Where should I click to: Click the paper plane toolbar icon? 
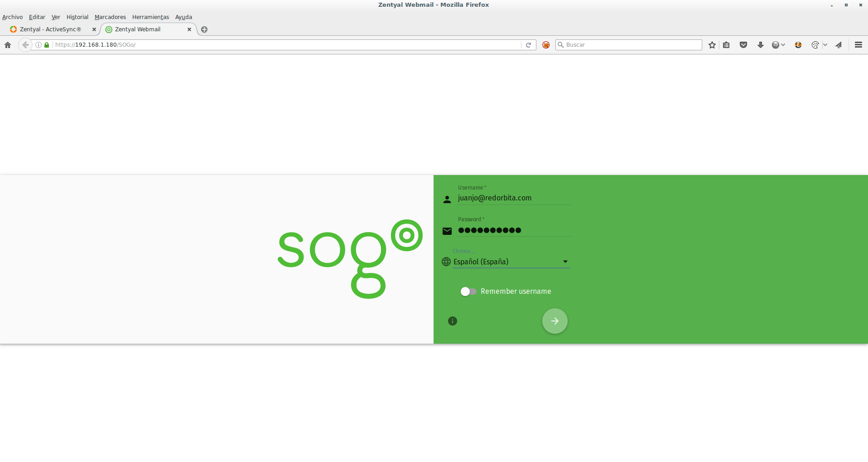click(839, 45)
